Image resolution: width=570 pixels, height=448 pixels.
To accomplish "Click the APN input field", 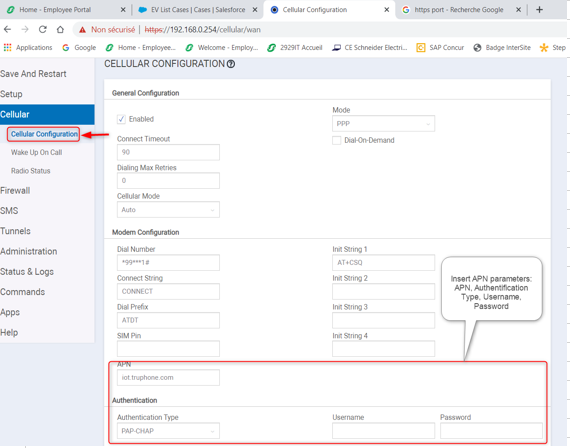I will click(168, 377).
